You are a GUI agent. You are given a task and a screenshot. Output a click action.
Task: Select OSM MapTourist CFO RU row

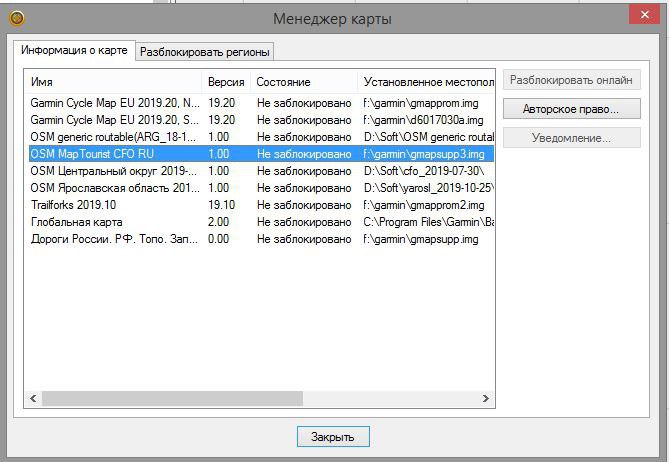coord(261,154)
